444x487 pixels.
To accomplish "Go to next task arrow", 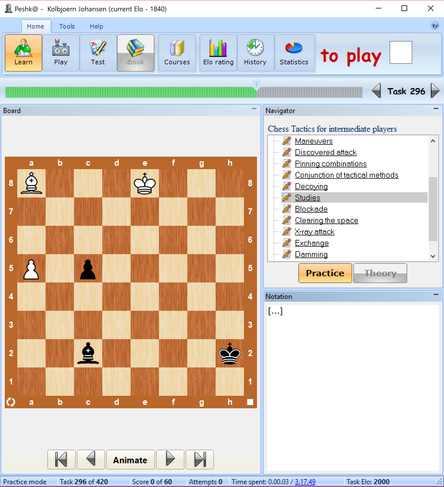I will click(435, 91).
